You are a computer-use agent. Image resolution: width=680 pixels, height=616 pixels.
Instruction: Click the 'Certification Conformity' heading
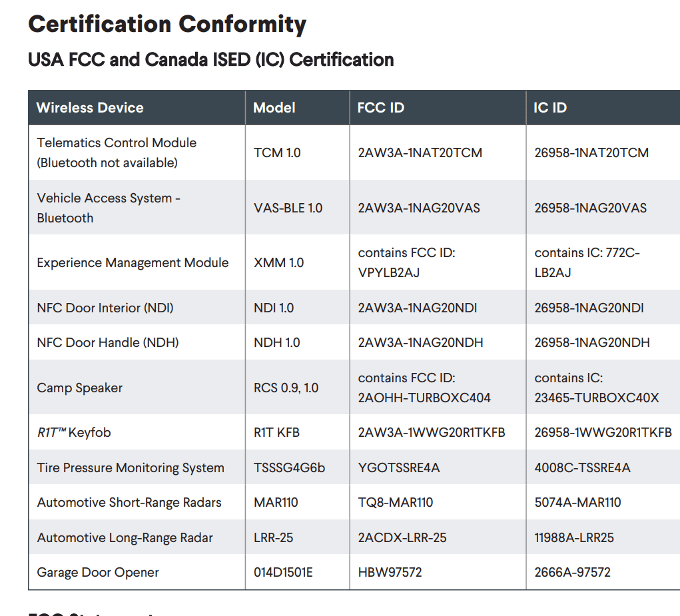[167, 25]
